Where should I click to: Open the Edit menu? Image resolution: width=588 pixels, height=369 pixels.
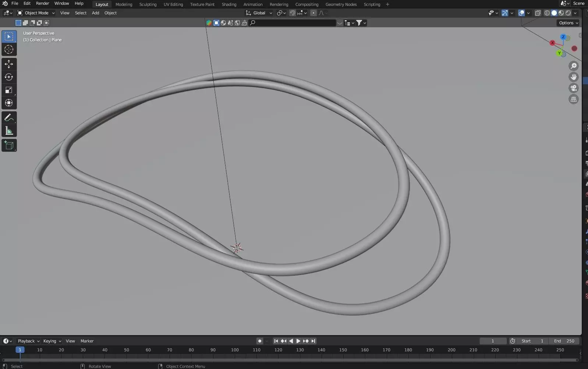click(x=27, y=3)
